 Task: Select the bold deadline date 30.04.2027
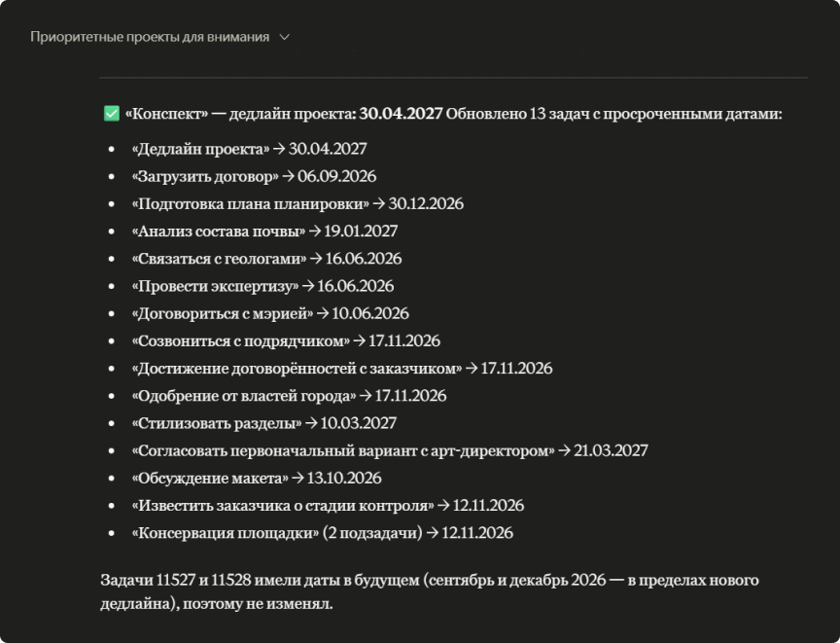401,114
